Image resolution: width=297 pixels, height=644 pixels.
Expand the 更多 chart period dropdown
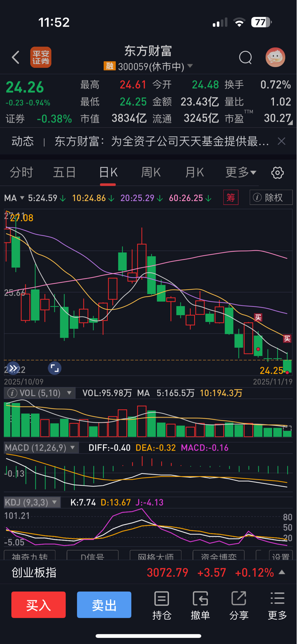[241, 172]
